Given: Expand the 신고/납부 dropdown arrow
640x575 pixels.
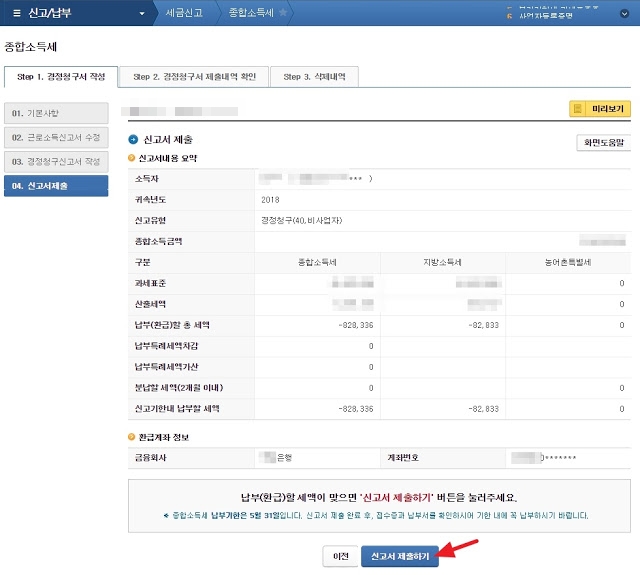Looking at the screenshot, I should point(142,13).
